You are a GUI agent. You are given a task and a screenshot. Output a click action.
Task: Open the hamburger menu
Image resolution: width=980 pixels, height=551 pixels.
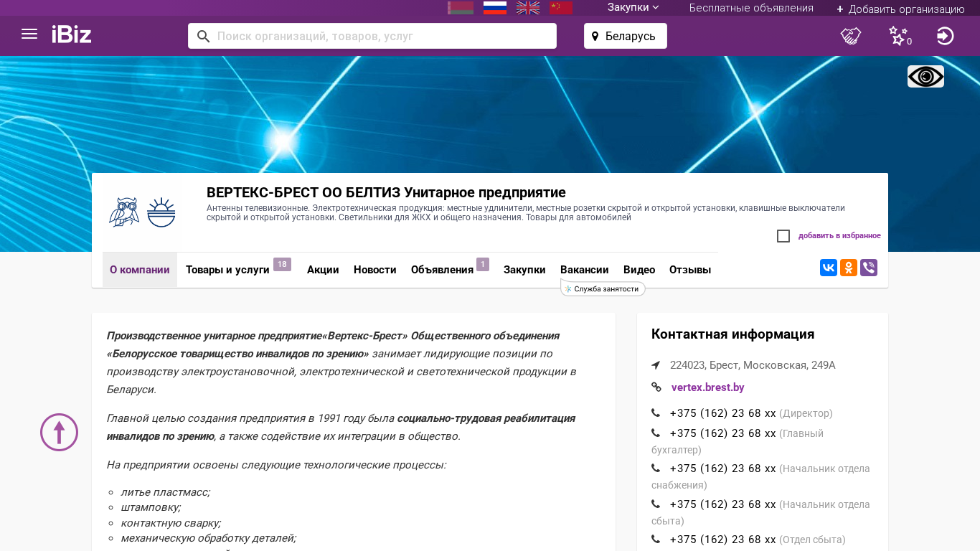tap(29, 34)
